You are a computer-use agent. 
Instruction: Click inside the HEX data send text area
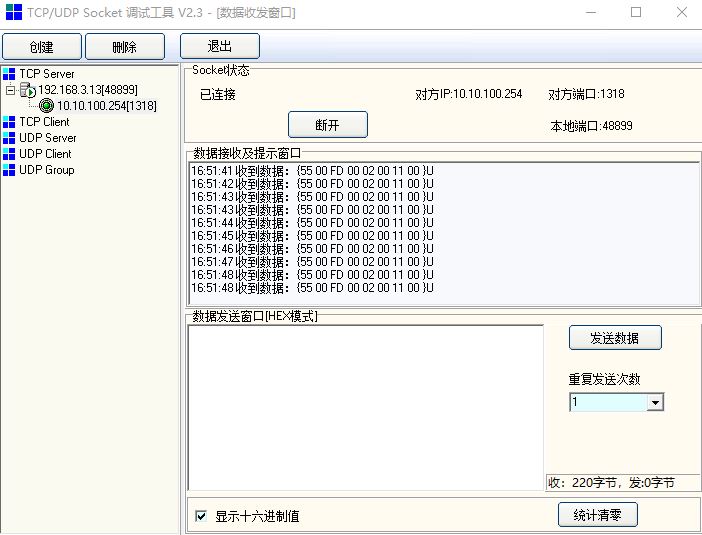(366, 407)
